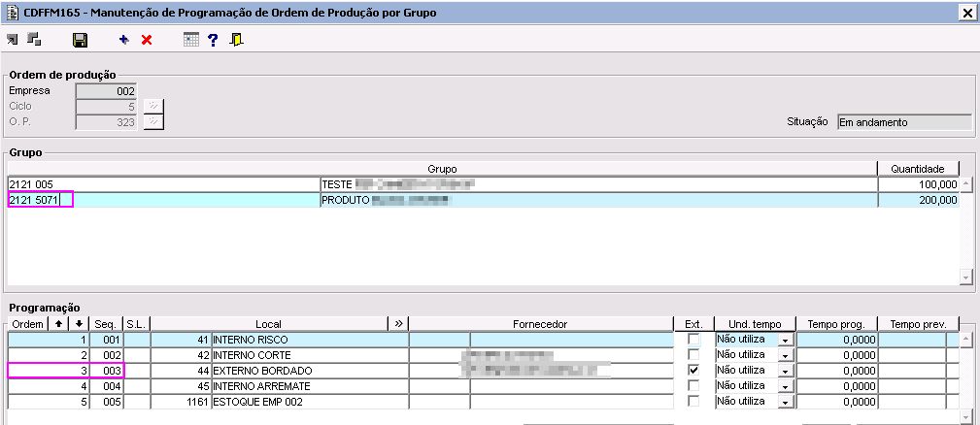This screenshot has width=980, height=425.
Task: Expand columns with the » header button
Action: click(x=398, y=324)
